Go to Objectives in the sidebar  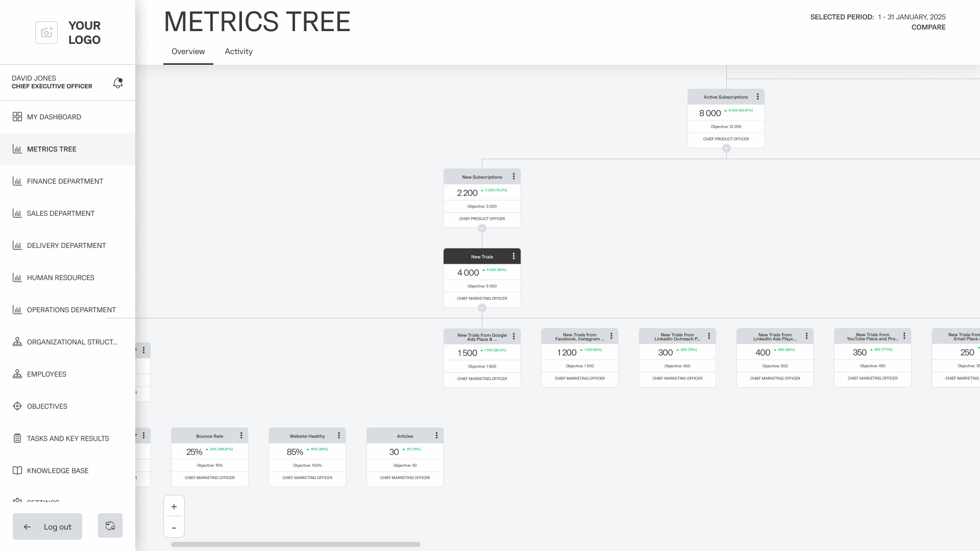pos(47,406)
